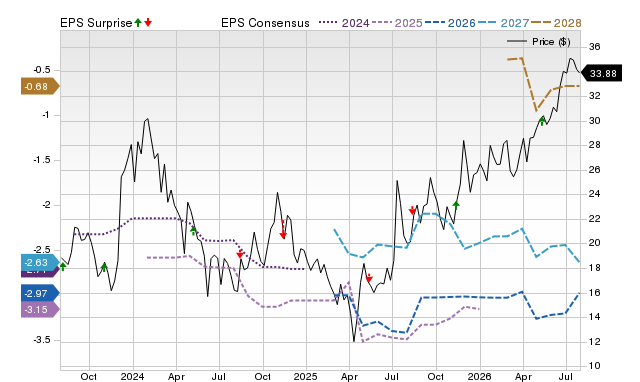Click the 10 label on price axis
This screenshot has width=640, height=382.
tap(595, 366)
